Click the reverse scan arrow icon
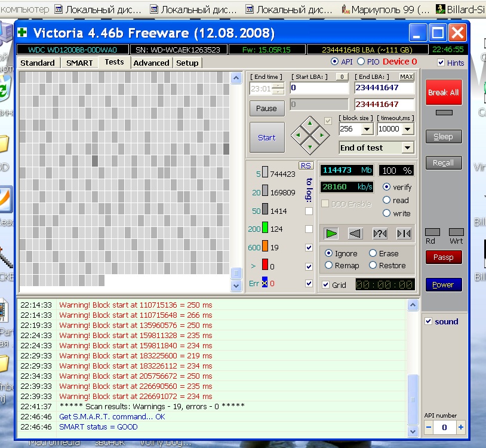Screen dimensions: 486x448 click(x=355, y=234)
